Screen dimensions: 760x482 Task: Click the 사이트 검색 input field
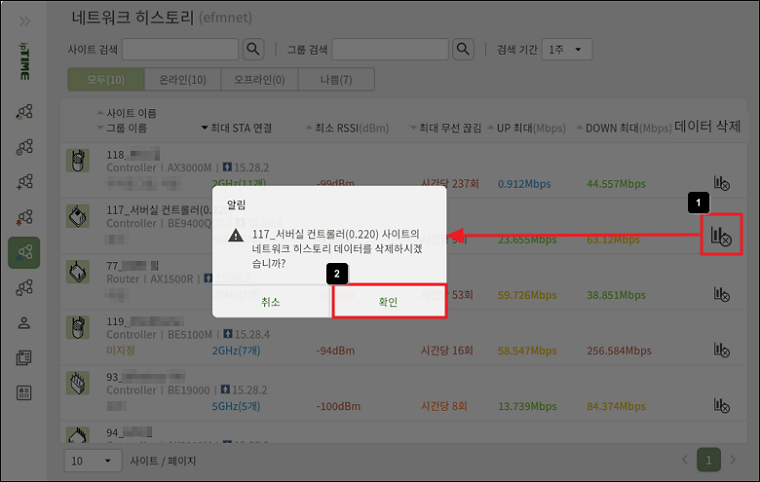tap(181, 49)
